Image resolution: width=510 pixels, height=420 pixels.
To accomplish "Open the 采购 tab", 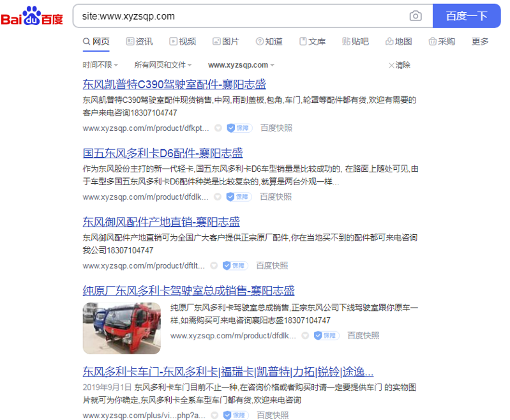I will (x=442, y=41).
